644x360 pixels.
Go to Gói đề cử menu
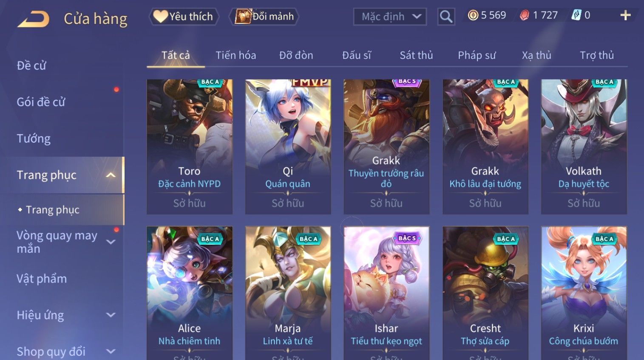pos(41,102)
